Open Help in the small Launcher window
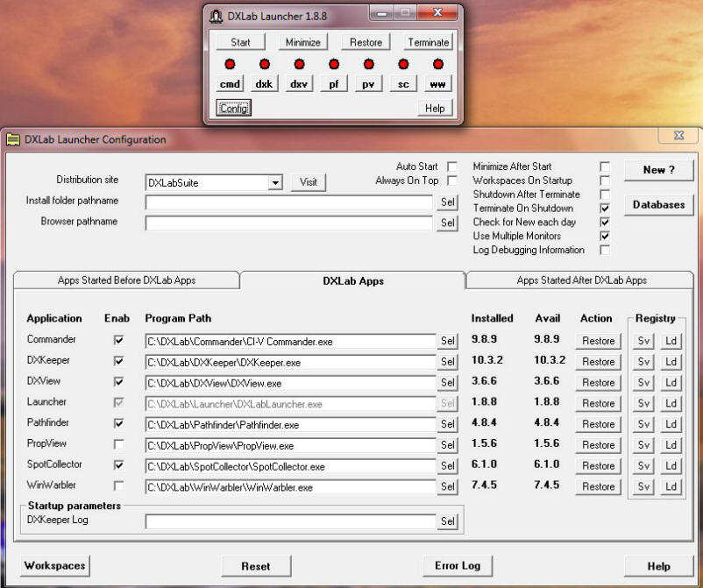Image resolution: width=703 pixels, height=588 pixels. tap(435, 108)
